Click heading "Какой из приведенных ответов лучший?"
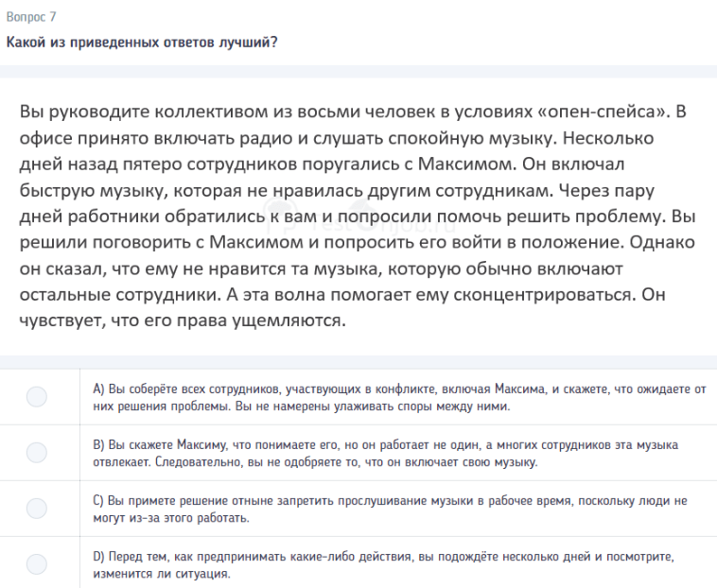This screenshot has height=588, width=717. pyautogui.click(x=142, y=43)
